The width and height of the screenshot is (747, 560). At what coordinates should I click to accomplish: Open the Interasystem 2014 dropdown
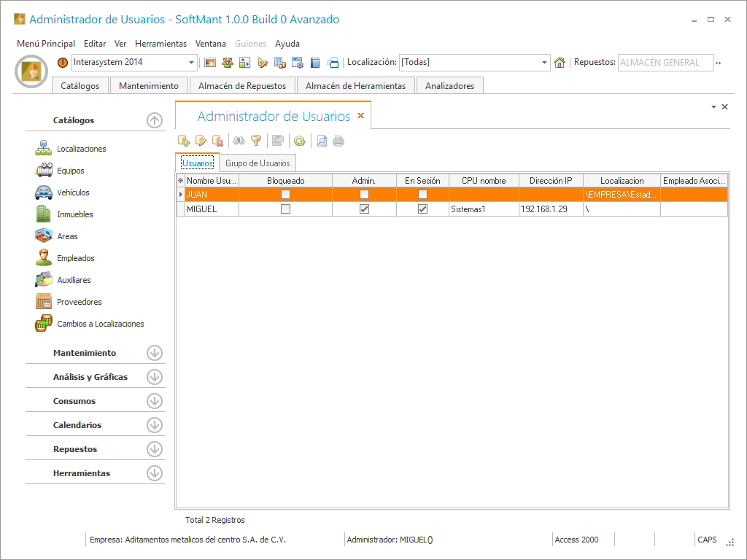click(x=192, y=63)
